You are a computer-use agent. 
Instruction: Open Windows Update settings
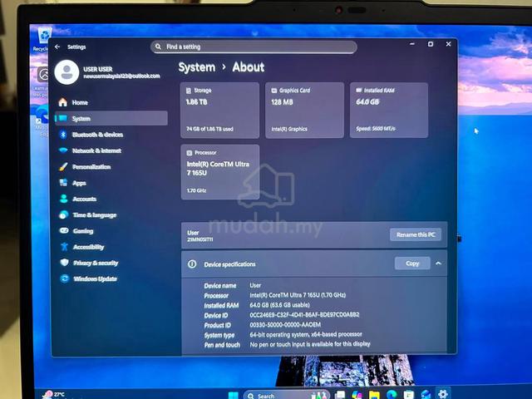[x=111, y=279]
